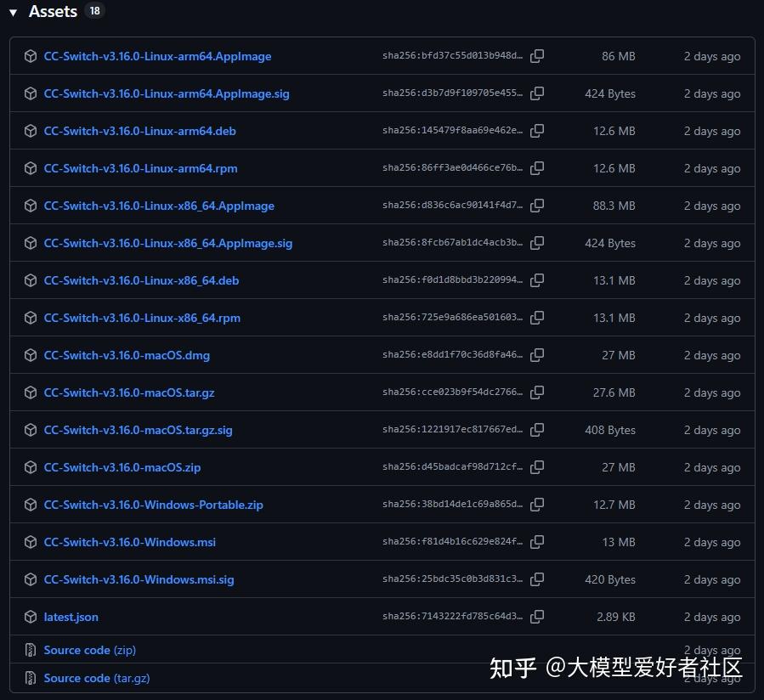Select hash text sha256:7143222fd785c64d3…
764x700 pixels.
452,616
